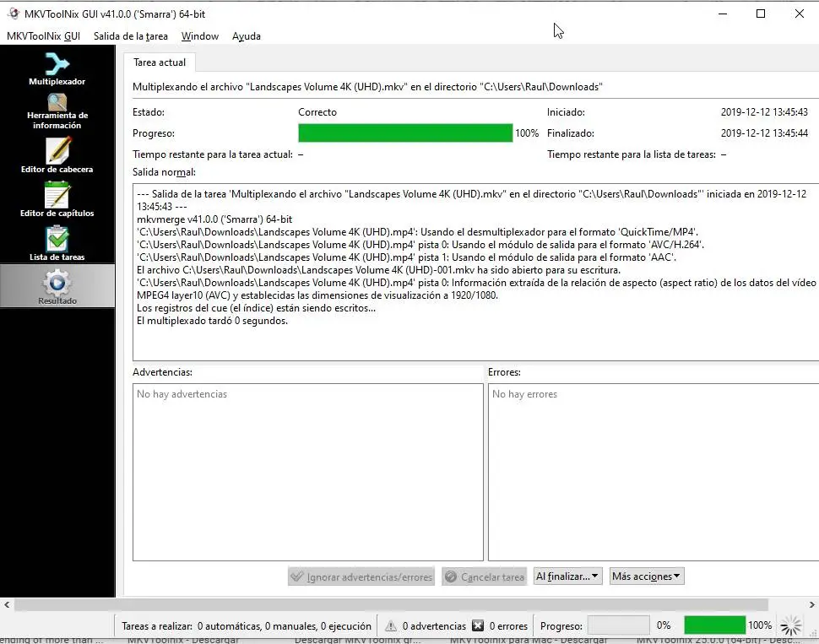The image size is (819, 644).
Task: Click the Cancelar tarea button
Action: click(x=484, y=576)
